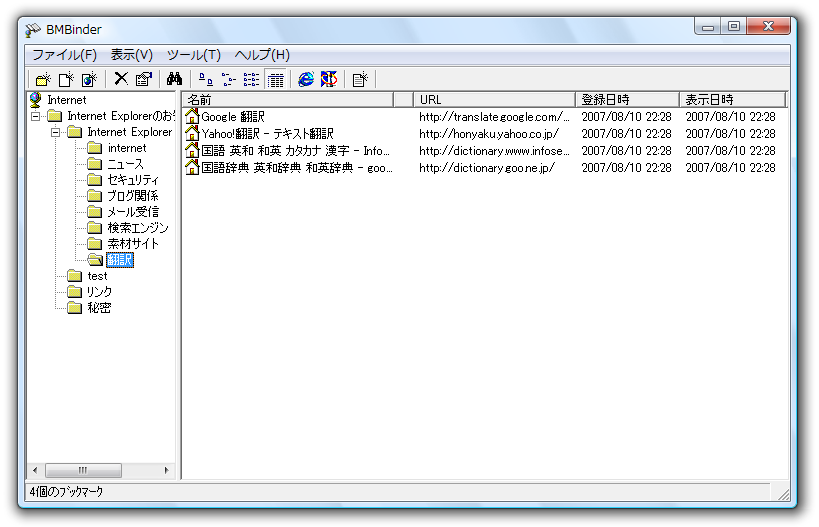
Task: Switch to list view icon
Action: coord(251,79)
